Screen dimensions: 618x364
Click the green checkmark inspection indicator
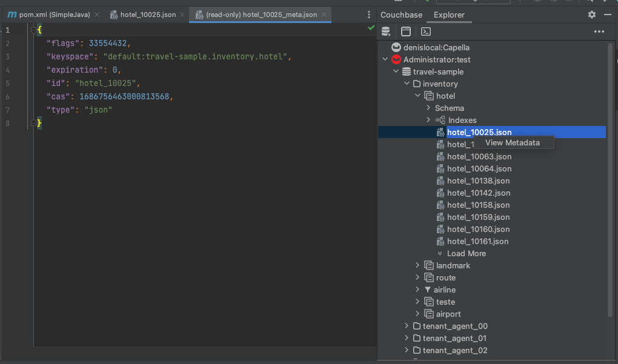(x=371, y=28)
